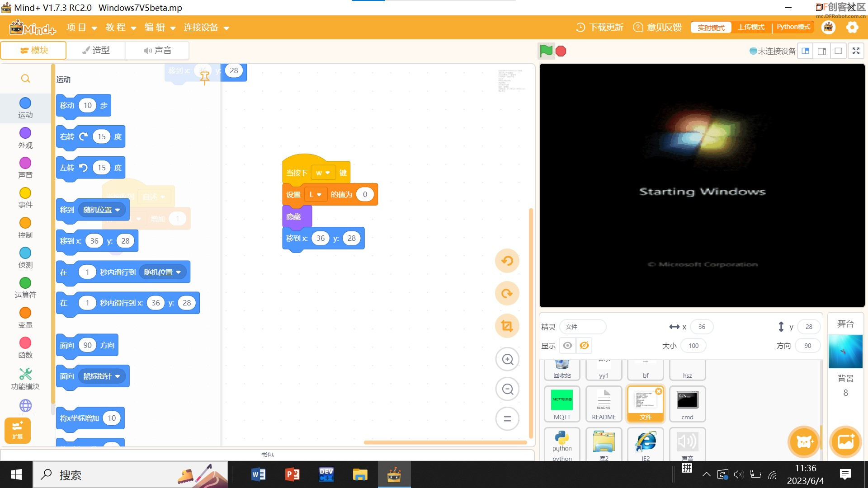
Task: Click 下载更新 download update
Action: [599, 28]
